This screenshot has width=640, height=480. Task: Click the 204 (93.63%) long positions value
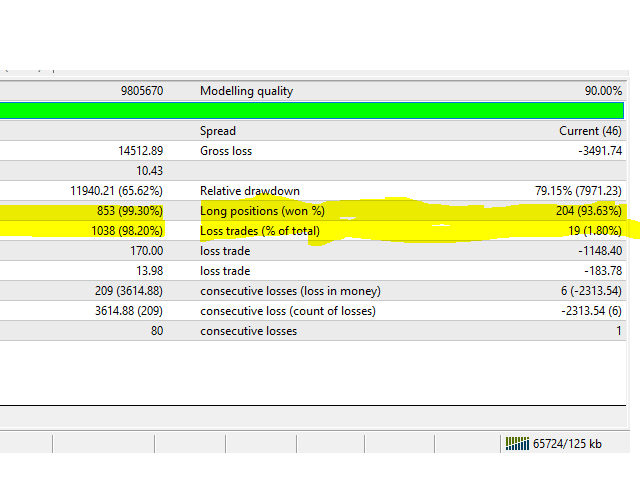pyautogui.click(x=589, y=211)
